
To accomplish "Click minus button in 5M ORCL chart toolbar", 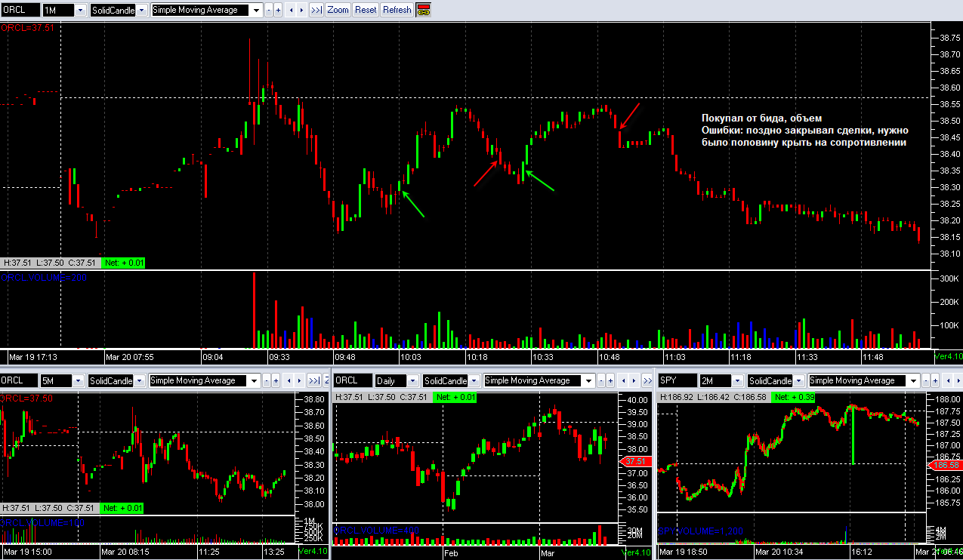I will (266, 380).
